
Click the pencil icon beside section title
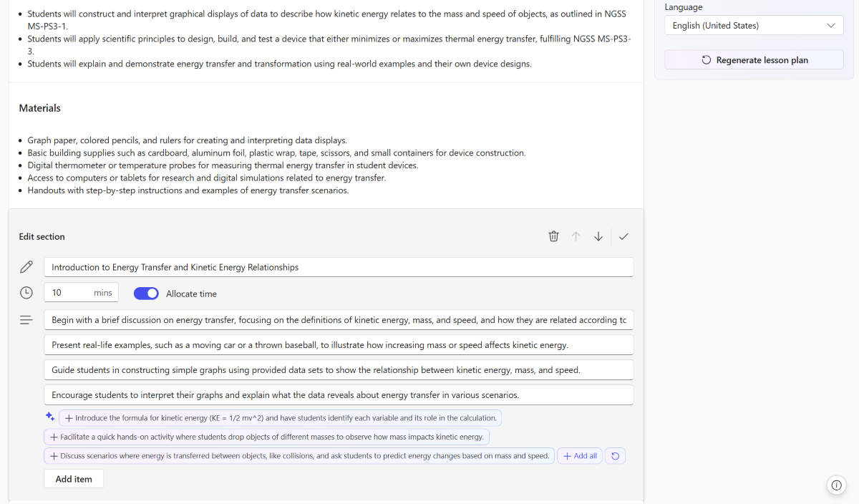[x=26, y=267]
